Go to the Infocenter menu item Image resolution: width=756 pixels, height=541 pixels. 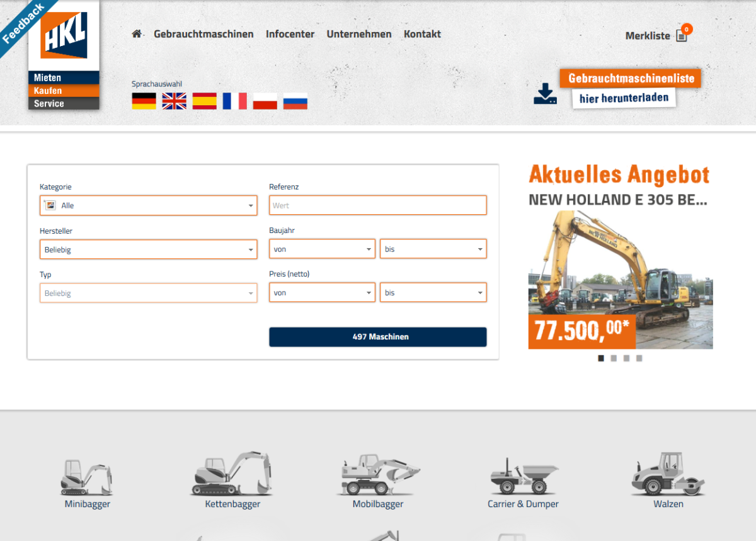point(290,34)
